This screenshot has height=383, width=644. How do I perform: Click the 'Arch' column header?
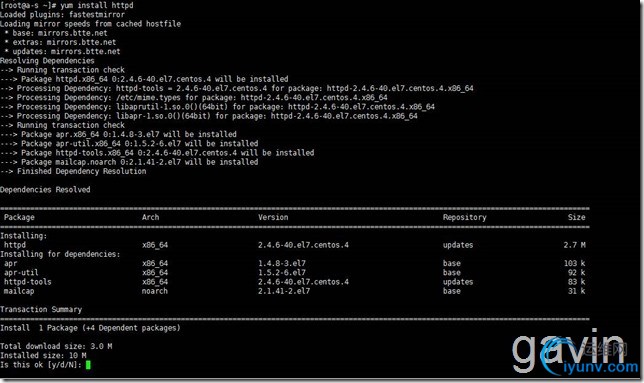coord(150,217)
